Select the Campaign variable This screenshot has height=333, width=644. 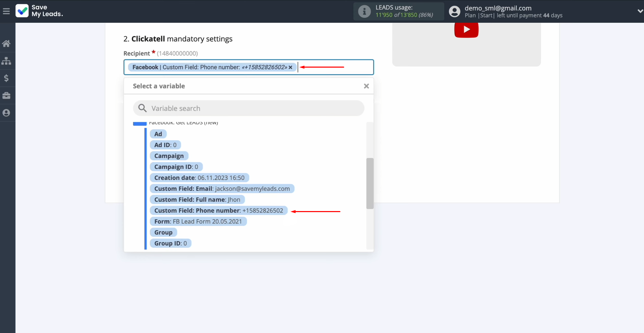pyautogui.click(x=169, y=156)
